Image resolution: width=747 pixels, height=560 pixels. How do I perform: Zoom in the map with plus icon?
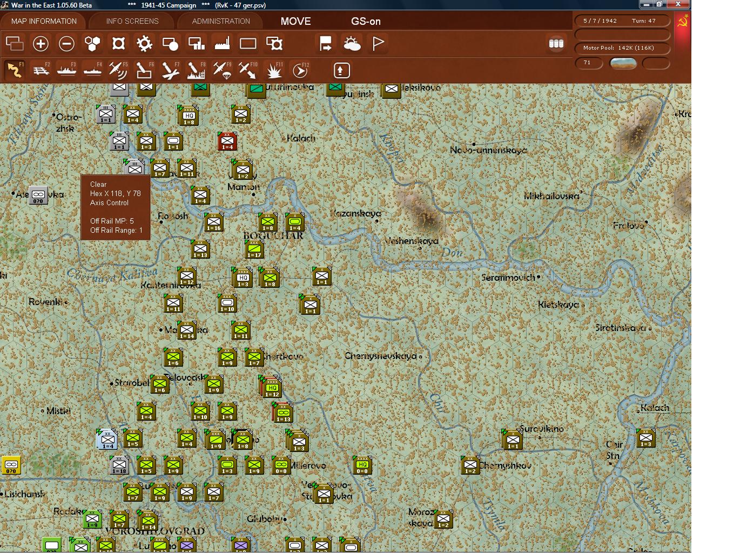(41, 43)
